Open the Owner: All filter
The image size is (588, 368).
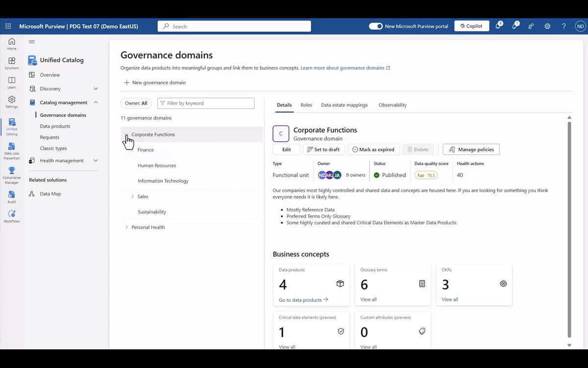136,103
